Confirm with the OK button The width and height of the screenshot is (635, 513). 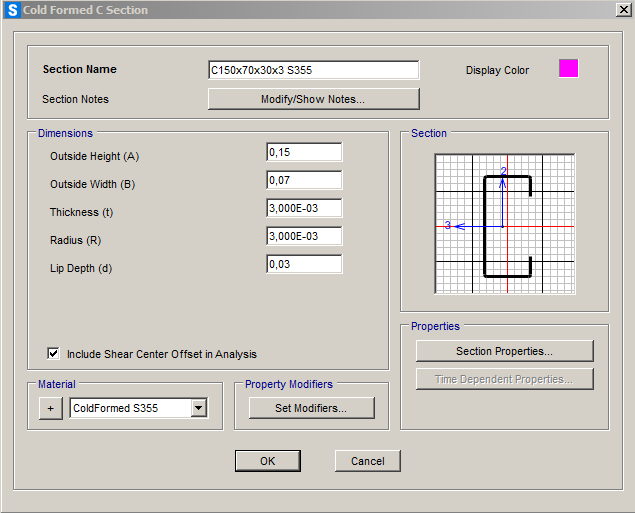267,461
